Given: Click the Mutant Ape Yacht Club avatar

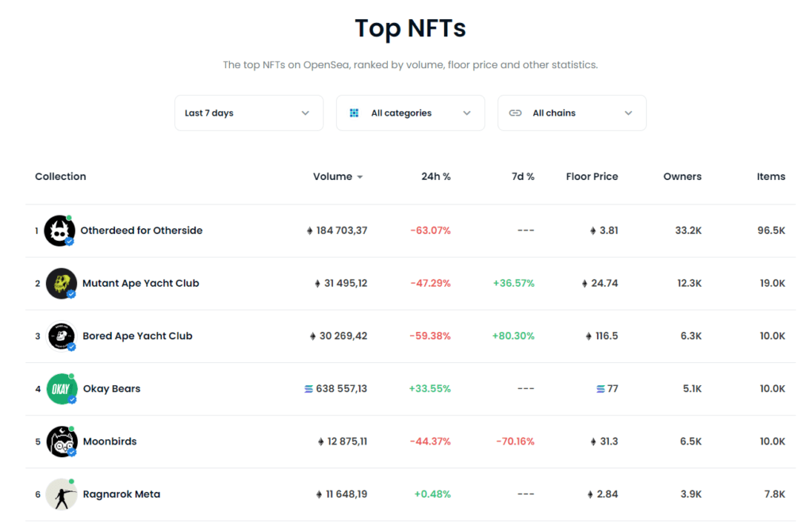Looking at the screenshot, I should coord(61,283).
